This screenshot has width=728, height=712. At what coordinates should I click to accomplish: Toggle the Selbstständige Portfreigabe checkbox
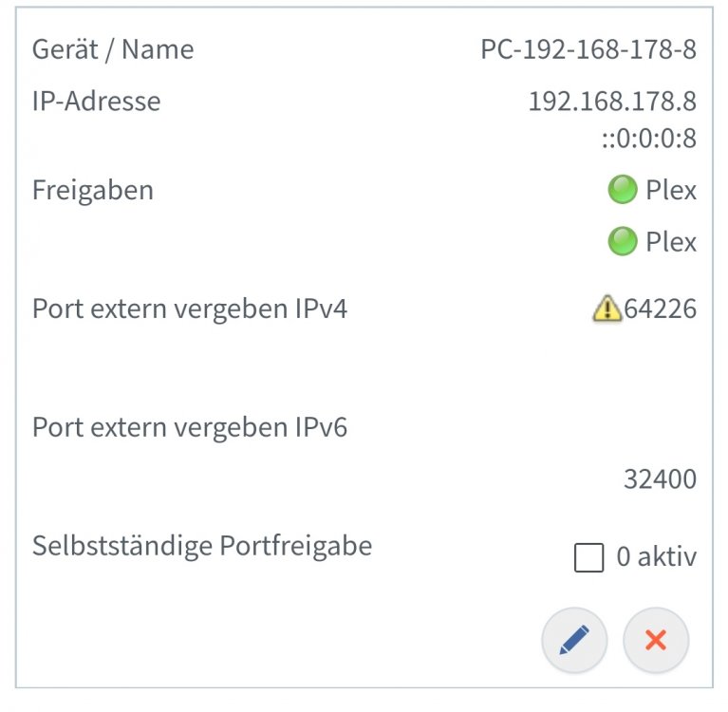click(x=588, y=557)
